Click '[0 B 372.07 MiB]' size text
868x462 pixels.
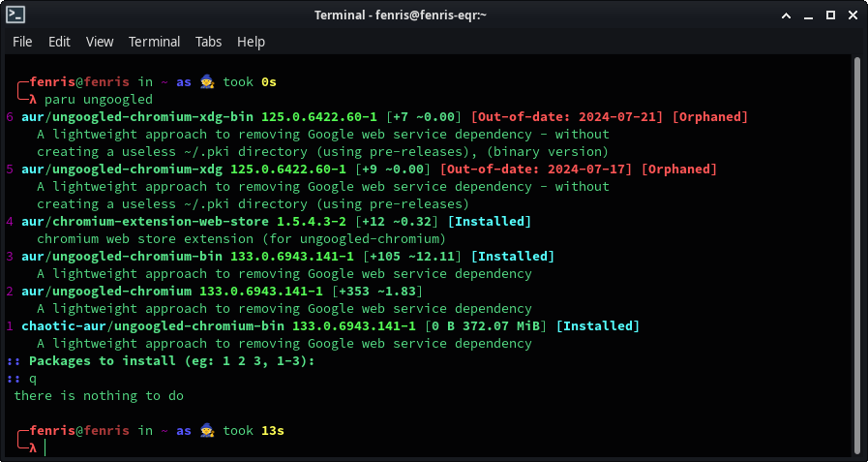(x=486, y=326)
